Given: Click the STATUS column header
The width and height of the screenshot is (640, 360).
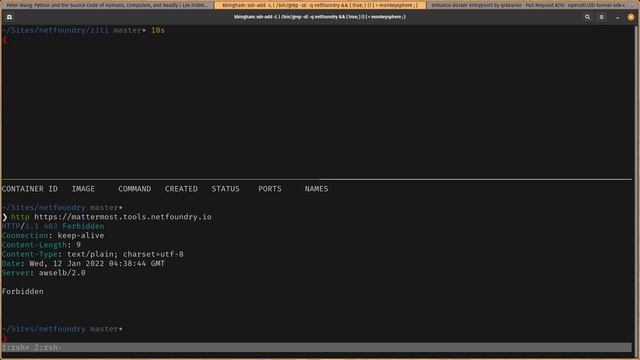Looking at the screenshot, I should click(225, 189).
